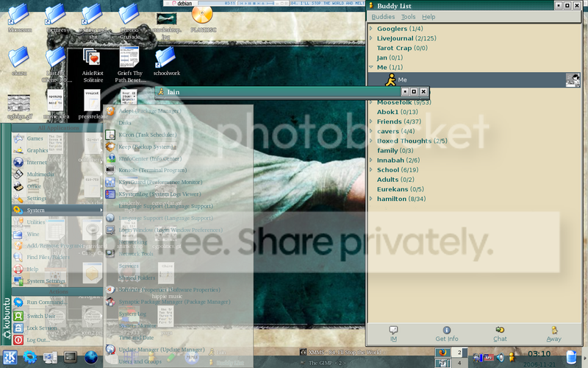Click the Chat button in Buddy List

pyautogui.click(x=500, y=333)
